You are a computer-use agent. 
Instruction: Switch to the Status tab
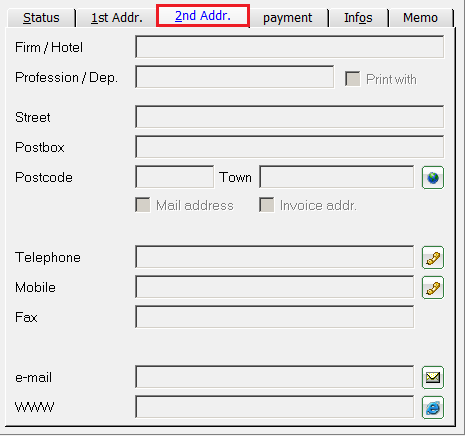(x=41, y=18)
